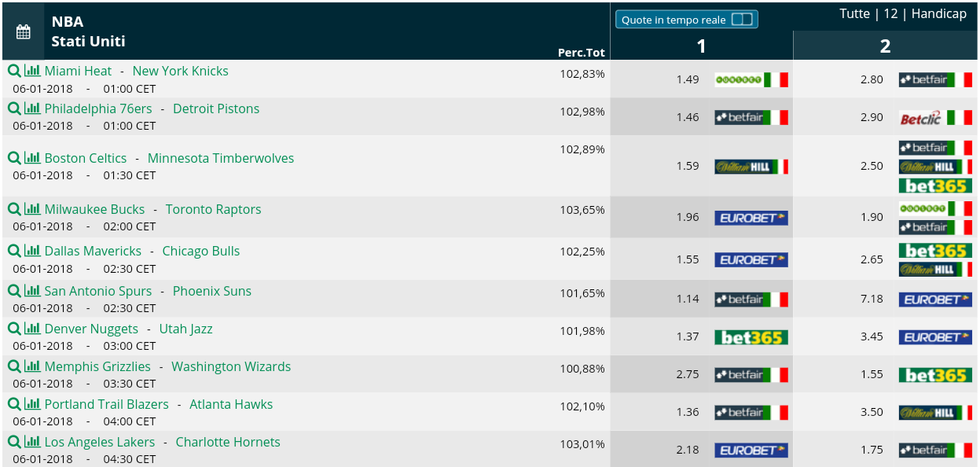Click the magnifier icon for Milwaukee Bucks match

coord(13,208)
